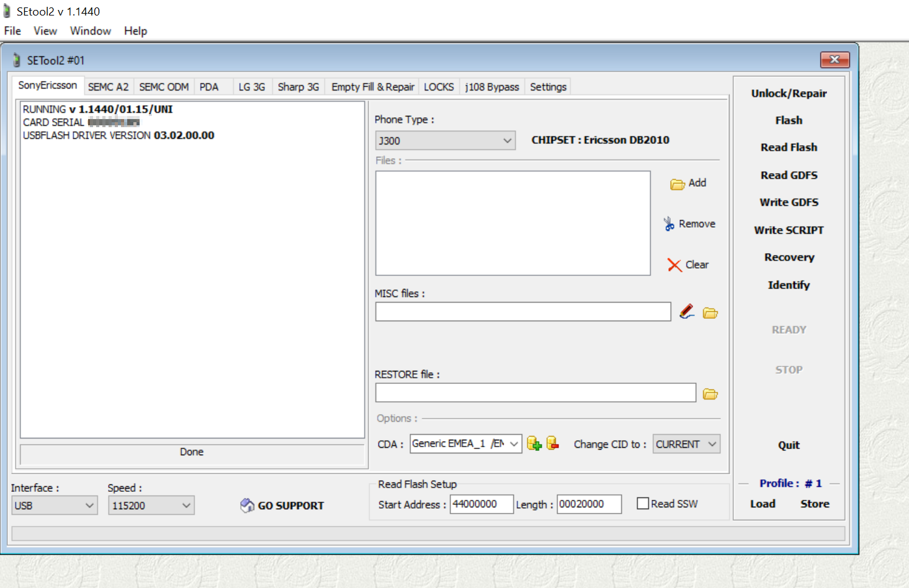Open the Help menu

(x=135, y=31)
